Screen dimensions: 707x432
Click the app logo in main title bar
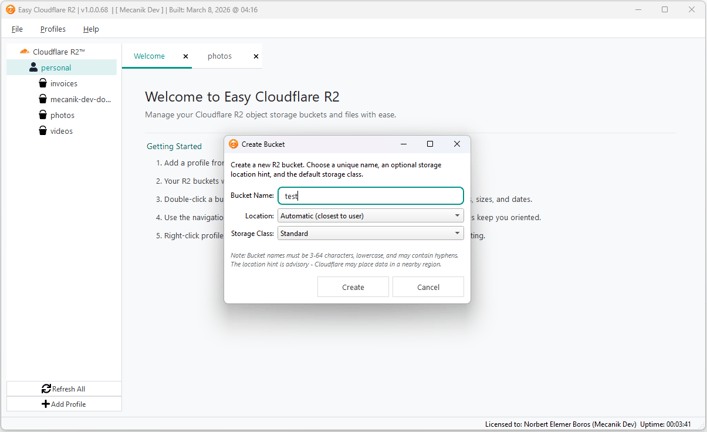pos(10,9)
